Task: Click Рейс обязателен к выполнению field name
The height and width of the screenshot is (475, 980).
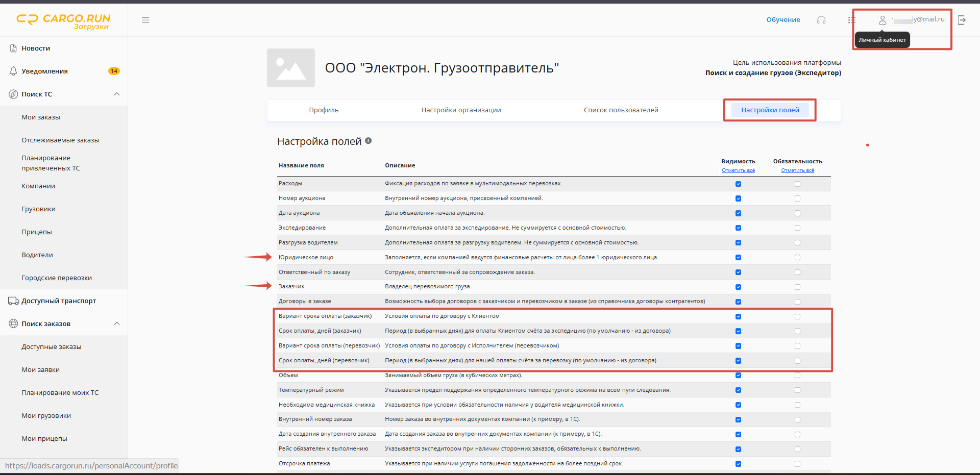Action: pyautogui.click(x=323, y=448)
